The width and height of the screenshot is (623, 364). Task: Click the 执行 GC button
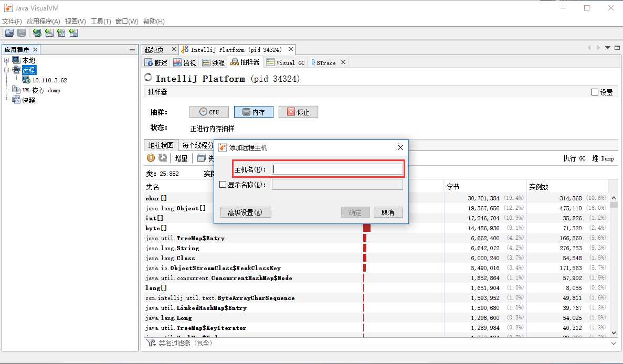574,158
